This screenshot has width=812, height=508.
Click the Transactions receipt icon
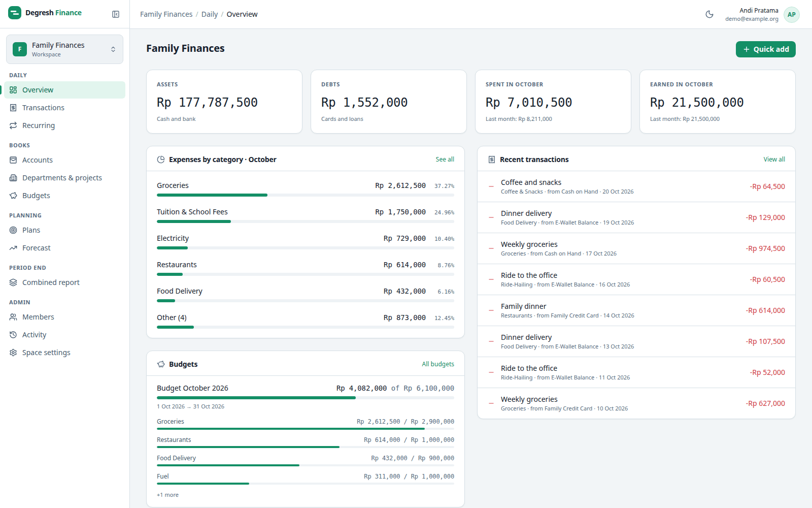pos(13,108)
